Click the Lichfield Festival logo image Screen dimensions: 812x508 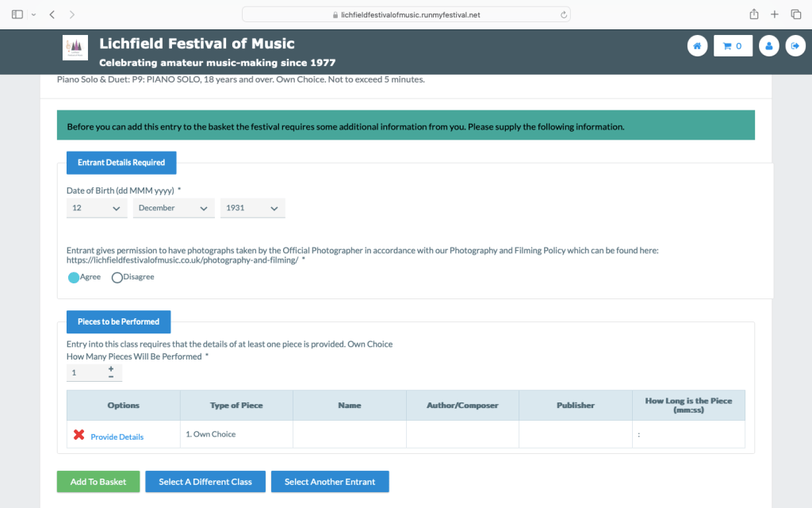pyautogui.click(x=75, y=48)
